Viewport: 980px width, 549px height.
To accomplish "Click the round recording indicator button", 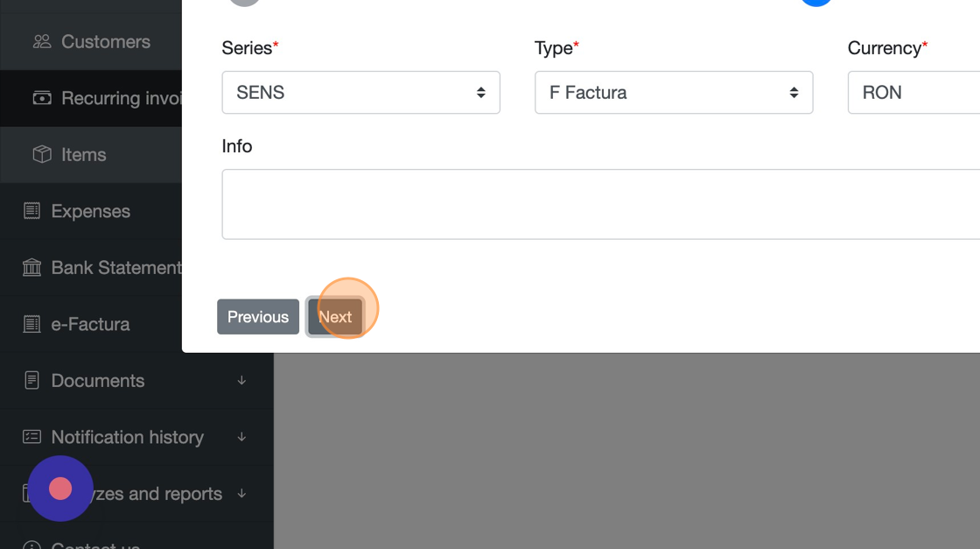I will click(x=60, y=489).
